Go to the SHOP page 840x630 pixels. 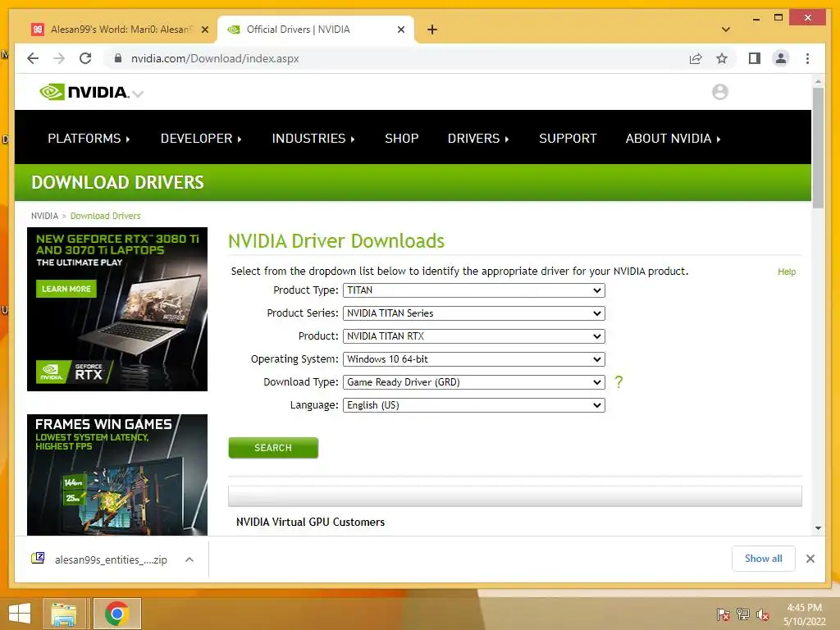[x=402, y=138]
